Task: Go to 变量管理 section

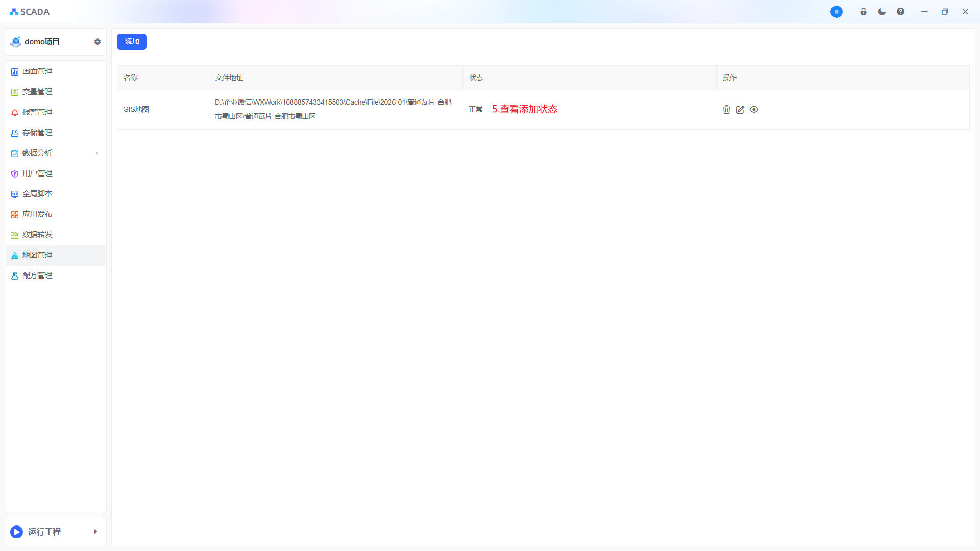Action: [x=37, y=92]
